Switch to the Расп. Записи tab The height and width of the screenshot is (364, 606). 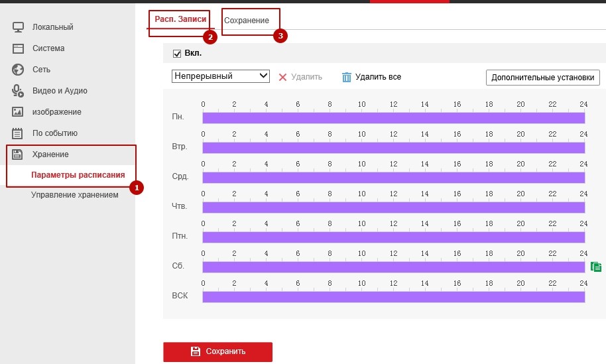[176, 19]
